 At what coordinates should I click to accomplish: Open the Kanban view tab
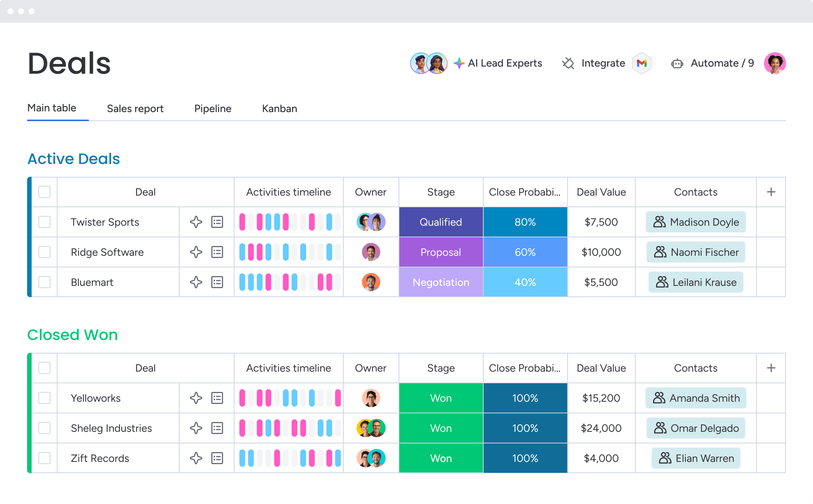pos(279,109)
